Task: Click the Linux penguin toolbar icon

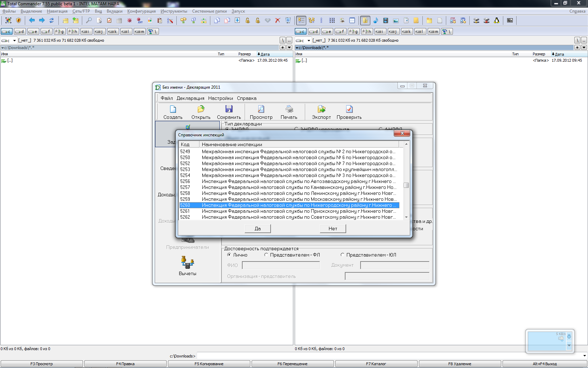Action: coord(497,20)
